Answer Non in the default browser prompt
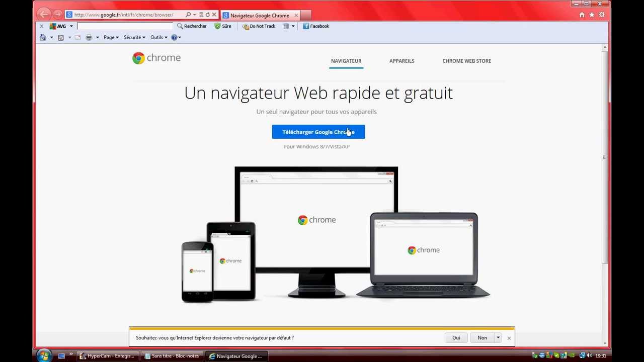The image size is (644, 362). (482, 338)
